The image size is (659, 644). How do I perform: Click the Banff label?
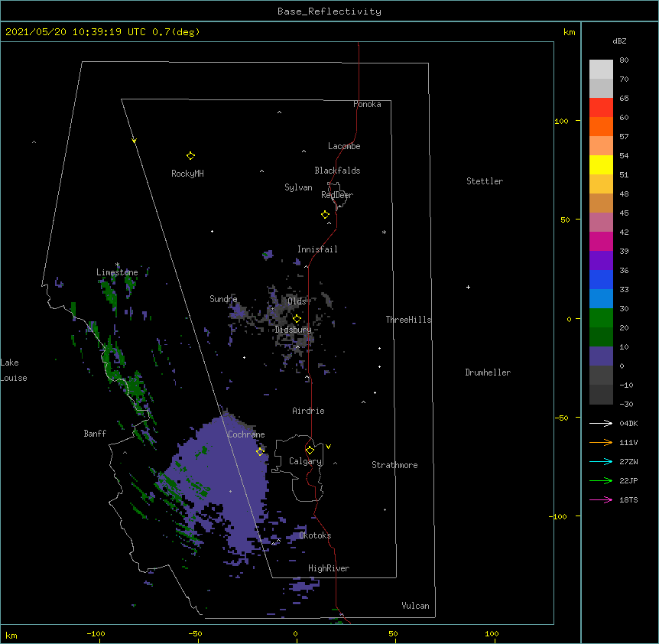click(95, 434)
